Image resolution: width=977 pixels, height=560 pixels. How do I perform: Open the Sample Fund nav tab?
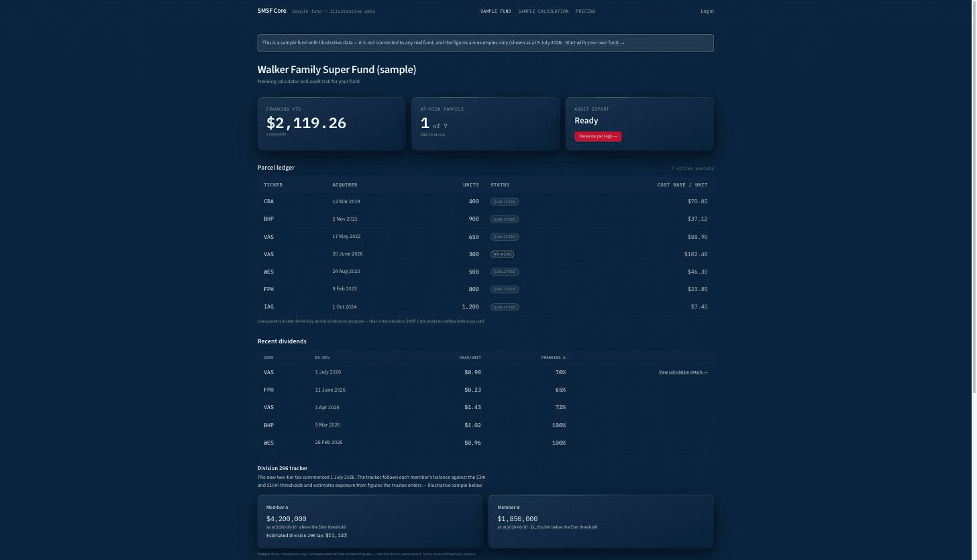pyautogui.click(x=495, y=11)
